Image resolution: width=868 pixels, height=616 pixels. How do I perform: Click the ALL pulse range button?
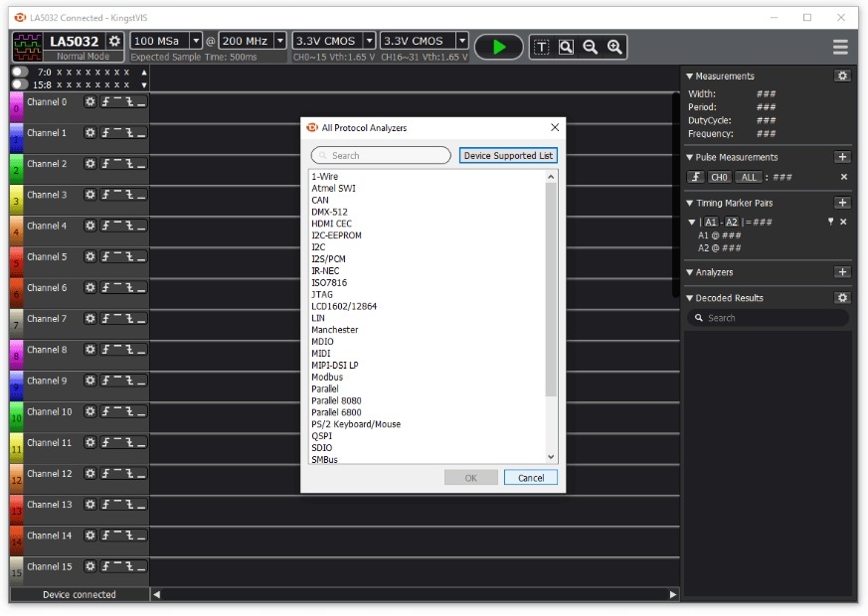click(749, 177)
